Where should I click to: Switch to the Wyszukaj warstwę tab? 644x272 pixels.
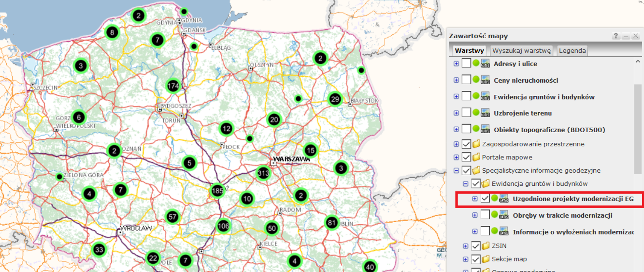tap(521, 51)
